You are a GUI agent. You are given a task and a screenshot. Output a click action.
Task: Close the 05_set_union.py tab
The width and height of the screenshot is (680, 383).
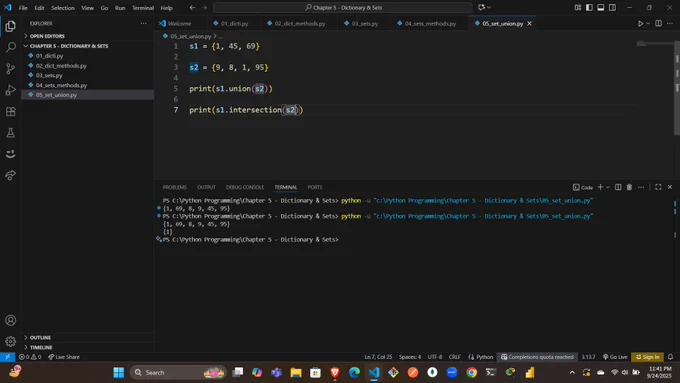pos(529,23)
